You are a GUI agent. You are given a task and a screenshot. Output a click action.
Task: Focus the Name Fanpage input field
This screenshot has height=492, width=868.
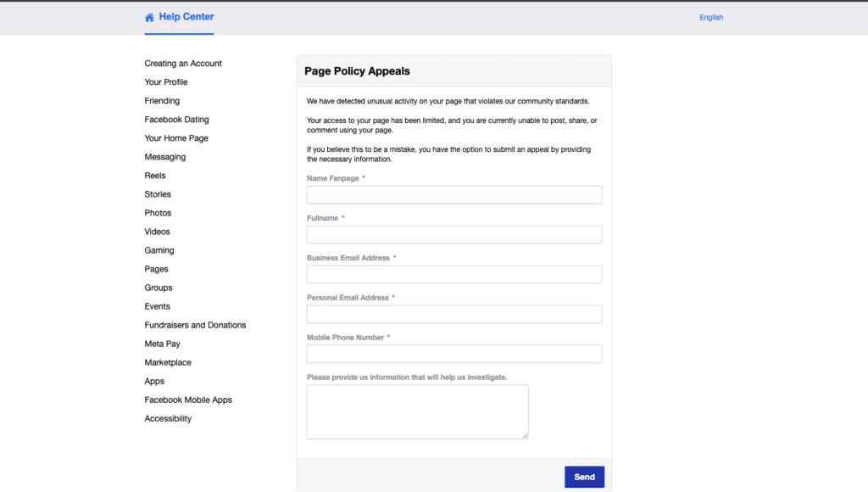click(454, 194)
